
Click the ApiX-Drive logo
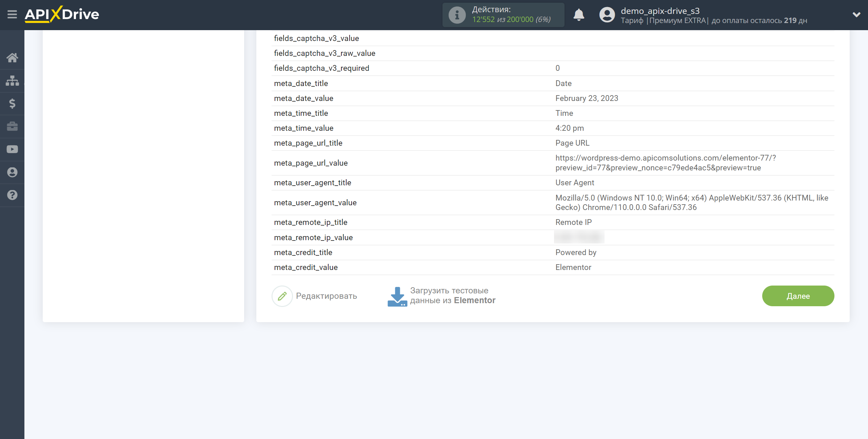point(62,14)
